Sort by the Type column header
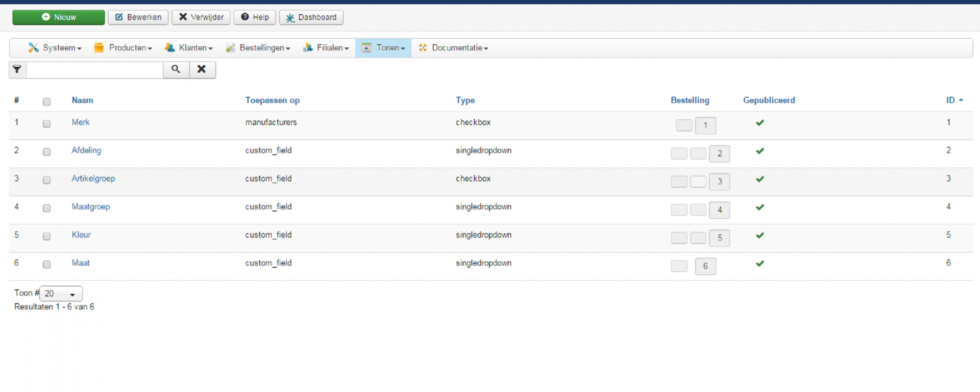 pos(465,100)
